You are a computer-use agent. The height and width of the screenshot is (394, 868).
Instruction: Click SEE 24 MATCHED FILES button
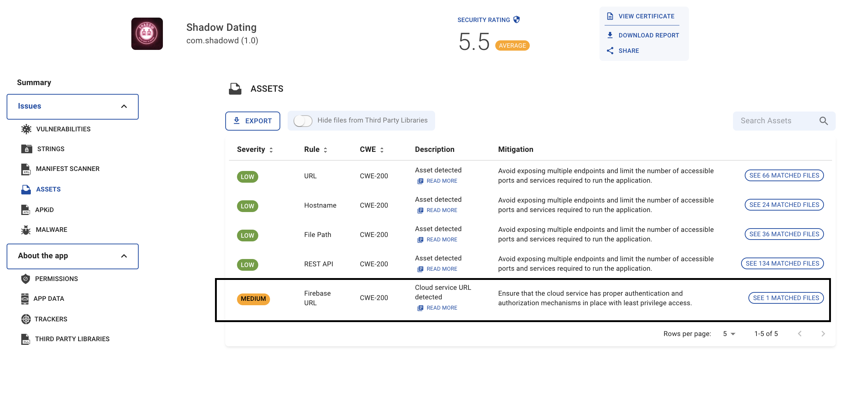coord(784,205)
